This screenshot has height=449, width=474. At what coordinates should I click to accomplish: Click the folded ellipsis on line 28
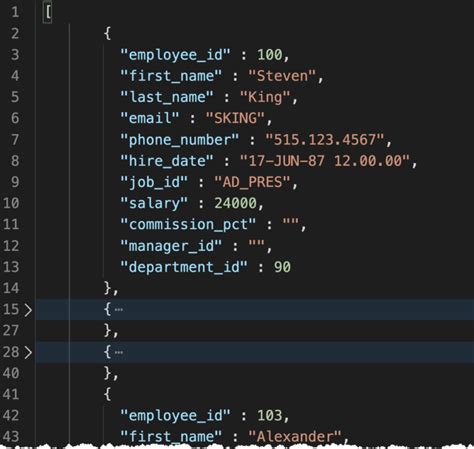point(119,352)
